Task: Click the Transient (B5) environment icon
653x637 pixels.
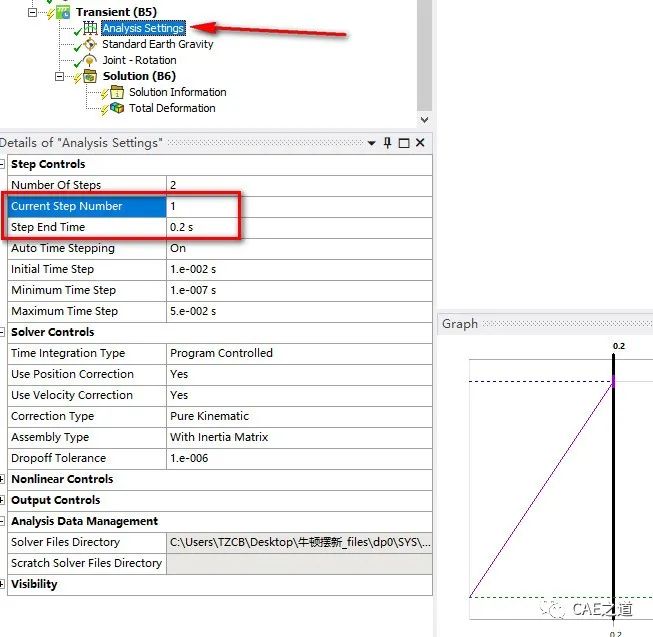Action: 63,12
